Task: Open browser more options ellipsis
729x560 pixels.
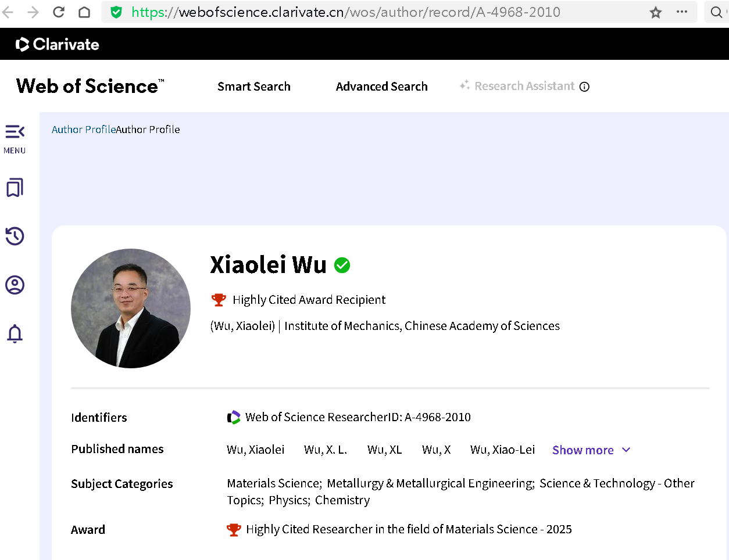Action: tap(682, 12)
